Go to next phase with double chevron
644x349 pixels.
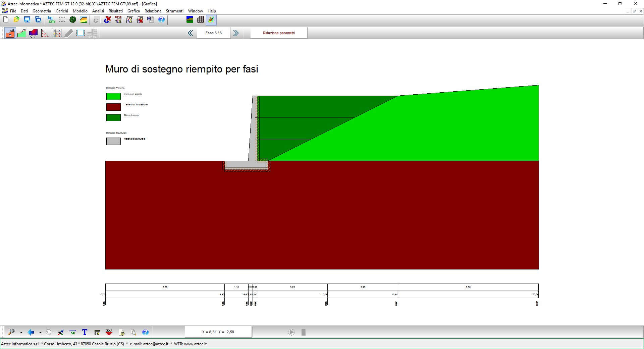click(x=236, y=33)
